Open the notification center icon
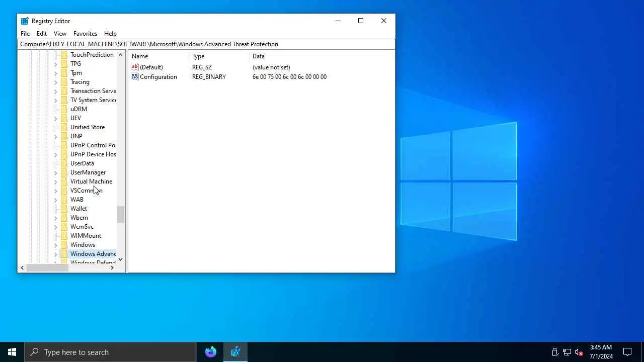The width and height of the screenshot is (644, 362). (627, 352)
